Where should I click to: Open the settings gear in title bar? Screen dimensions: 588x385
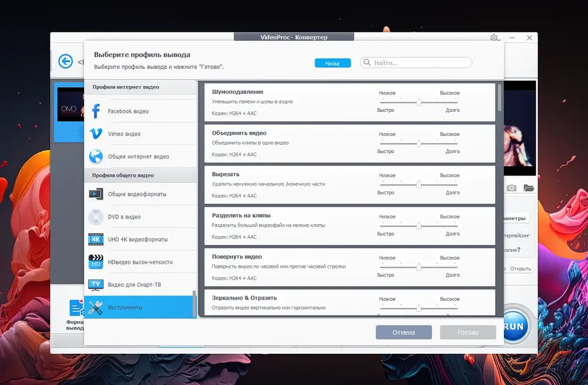pyautogui.click(x=494, y=38)
